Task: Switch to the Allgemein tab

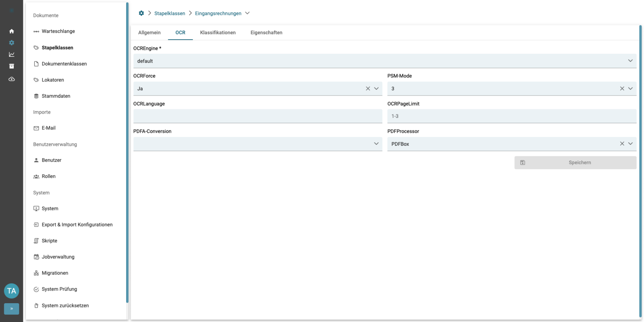Action: tap(149, 33)
